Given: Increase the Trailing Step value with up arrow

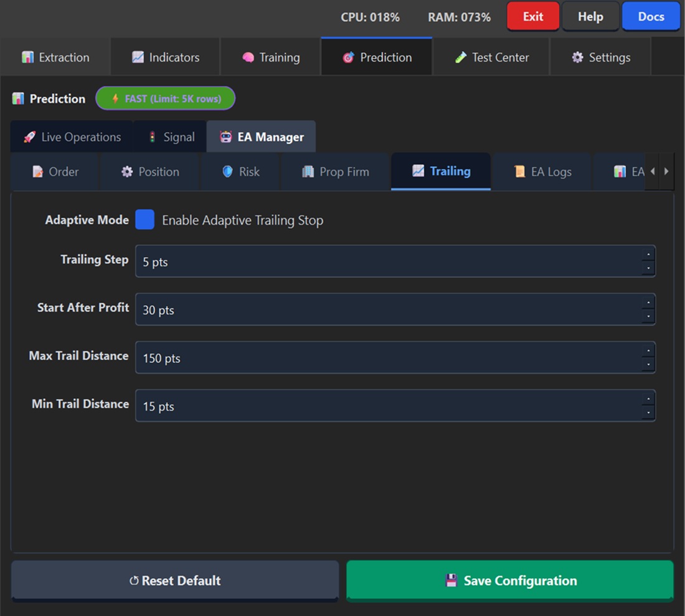Looking at the screenshot, I should tap(648, 254).
